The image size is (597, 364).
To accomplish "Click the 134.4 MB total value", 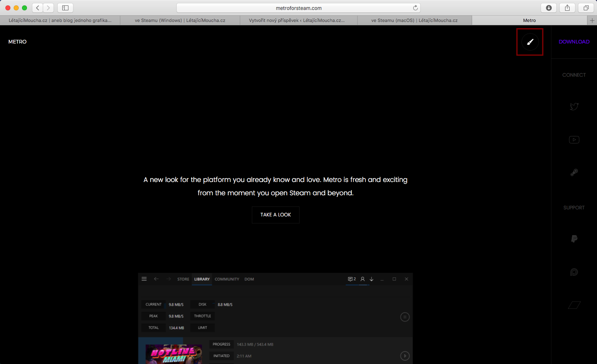I will click(176, 328).
